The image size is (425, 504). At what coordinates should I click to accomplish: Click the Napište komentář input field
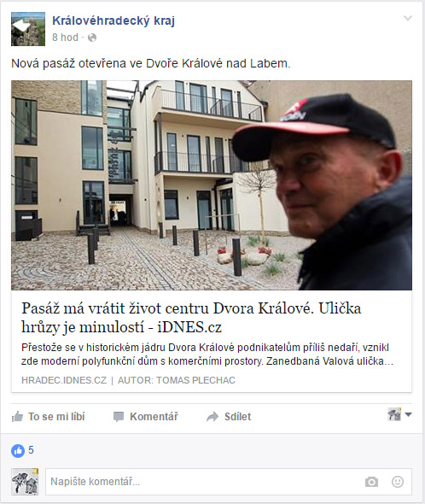pos(229,482)
